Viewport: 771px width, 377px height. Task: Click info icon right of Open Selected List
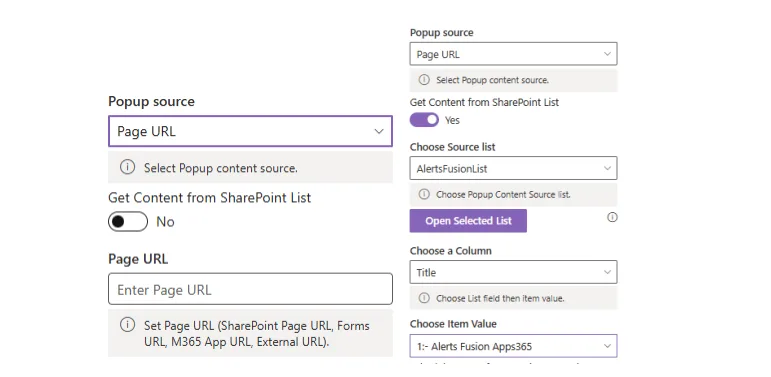pos(612,217)
